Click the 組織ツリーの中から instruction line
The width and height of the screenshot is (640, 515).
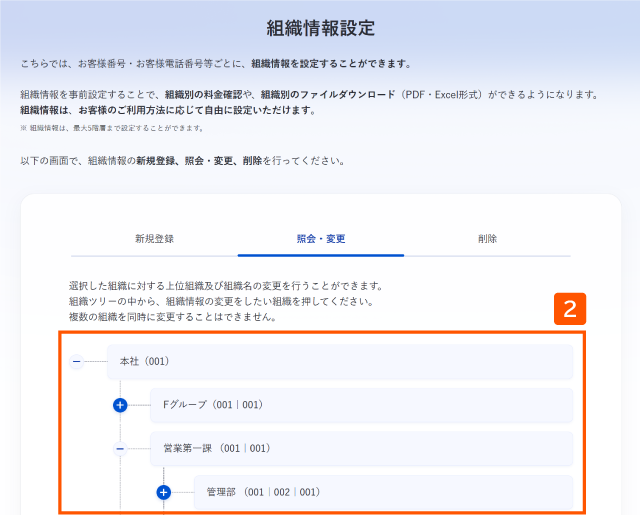[221, 301]
